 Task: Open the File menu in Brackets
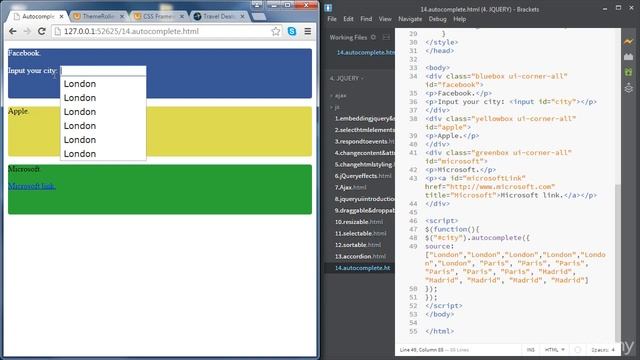[x=332, y=19]
